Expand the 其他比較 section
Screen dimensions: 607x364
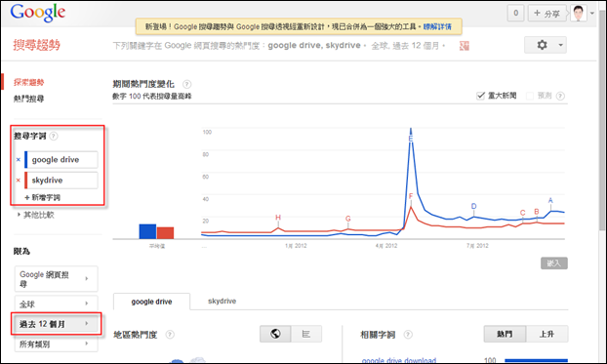pos(35,215)
